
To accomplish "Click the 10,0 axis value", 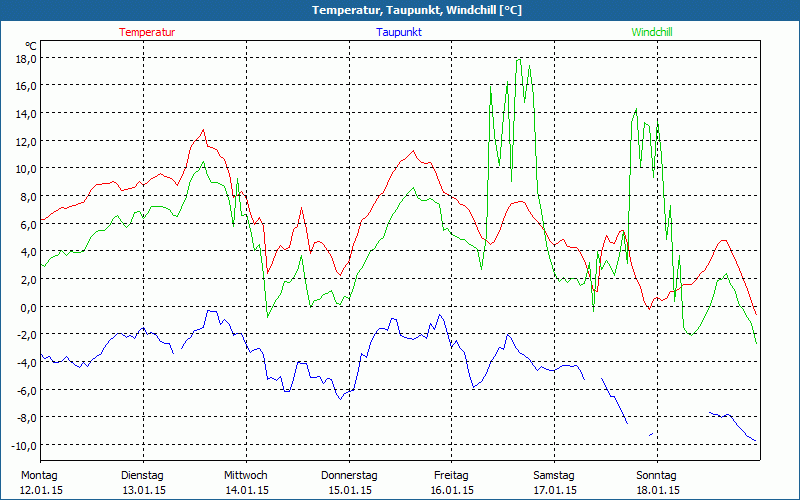I will tap(26, 169).
